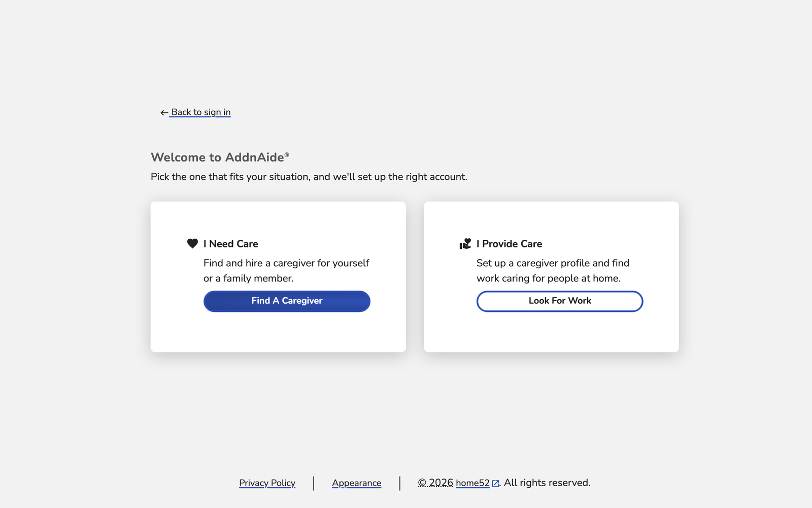Click the 'Set up a caregiver profile' description
The height and width of the screenshot is (508, 812).
pos(553,271)
